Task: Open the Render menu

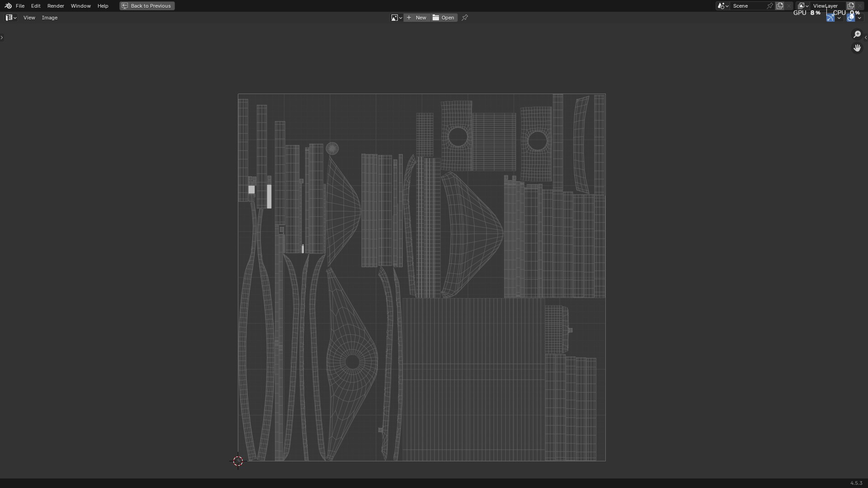Action: pos(56,6)
